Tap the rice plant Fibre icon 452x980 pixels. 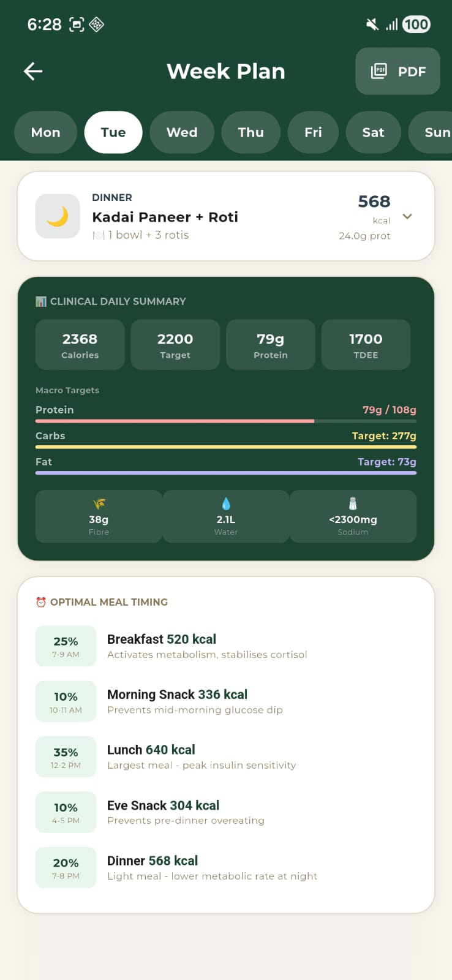click(x=99, y=503)
